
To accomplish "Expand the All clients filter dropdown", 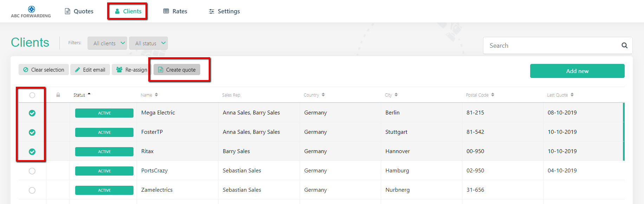I will click(108, 43).
